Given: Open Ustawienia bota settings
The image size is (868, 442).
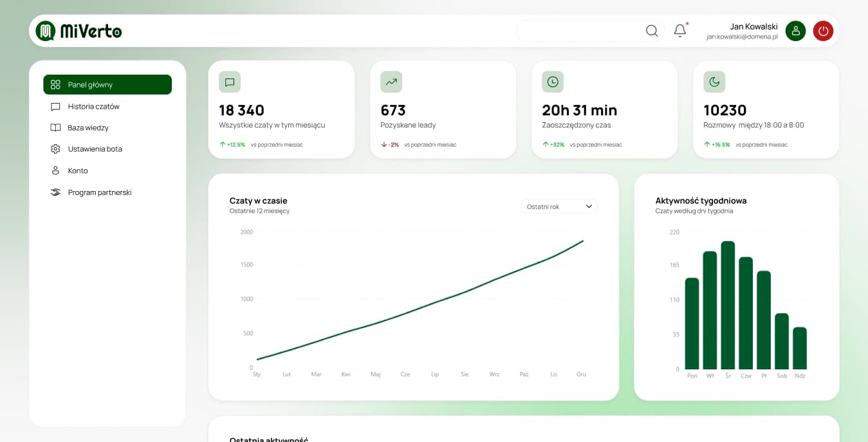Looking at the screenshot, I should (107, 149).
